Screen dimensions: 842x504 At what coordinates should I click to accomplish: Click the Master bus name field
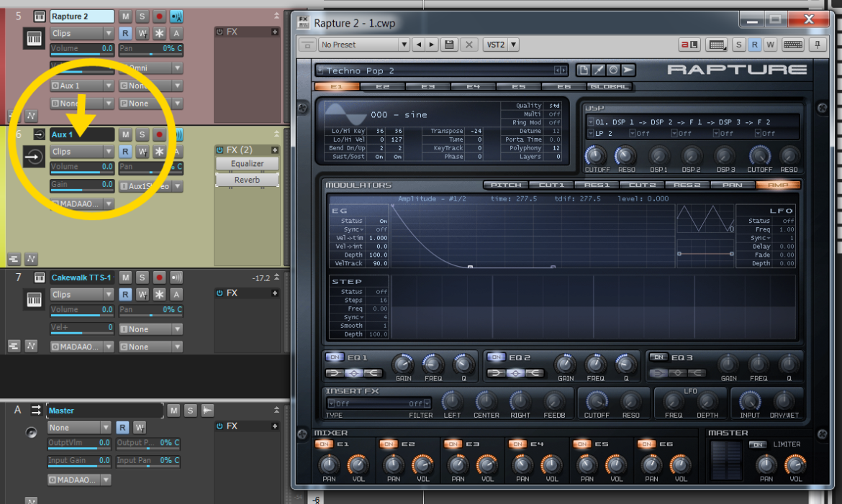click(x=105, y=411)
